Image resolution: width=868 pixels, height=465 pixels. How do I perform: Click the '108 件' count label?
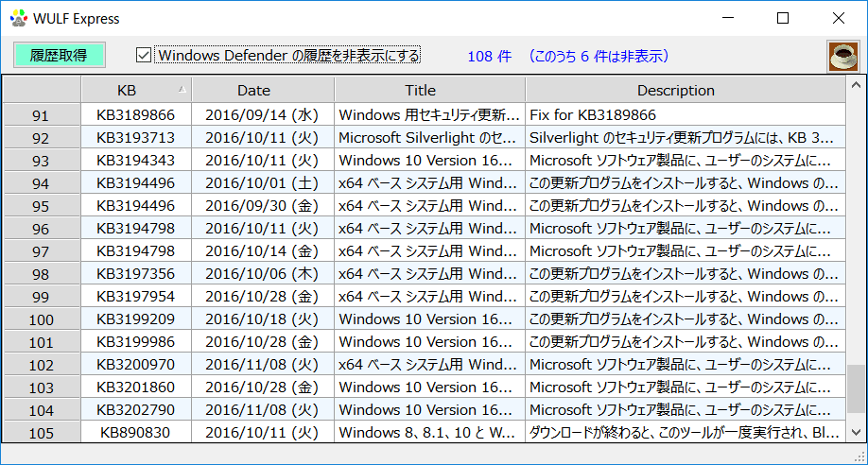click(x=490, y=56)
